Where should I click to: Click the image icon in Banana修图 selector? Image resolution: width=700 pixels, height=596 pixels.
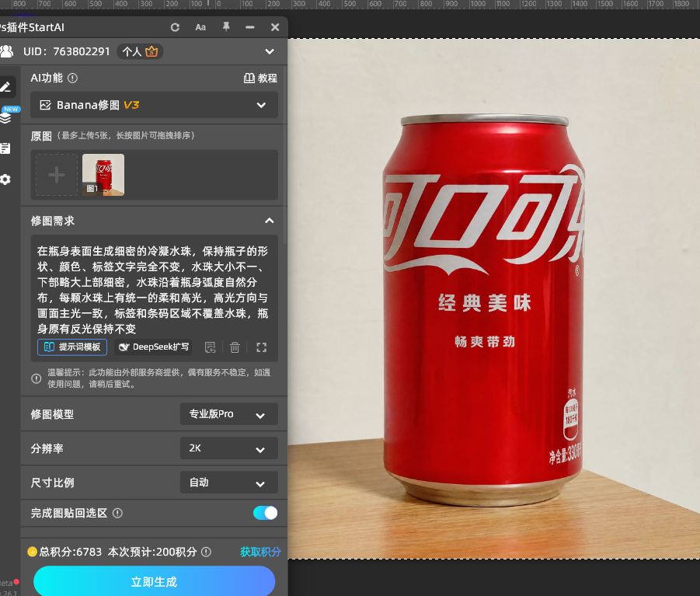point(45,105)
